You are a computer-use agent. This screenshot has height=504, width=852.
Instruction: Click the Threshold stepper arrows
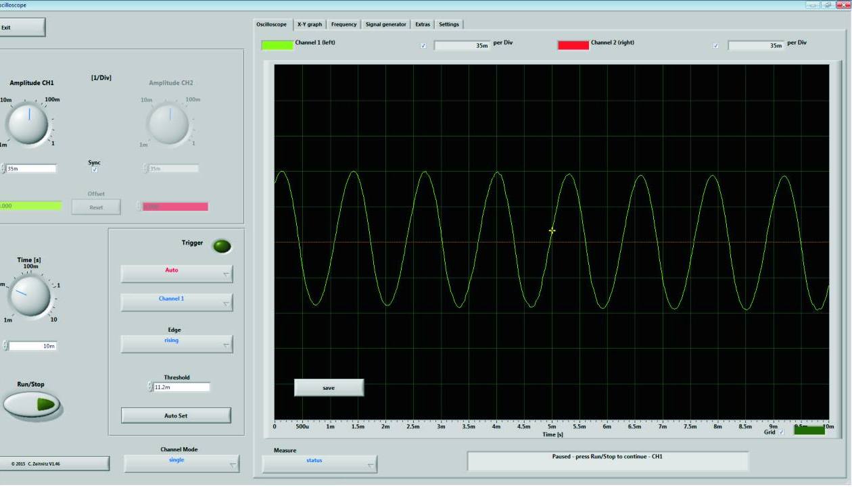pos(149,387)
